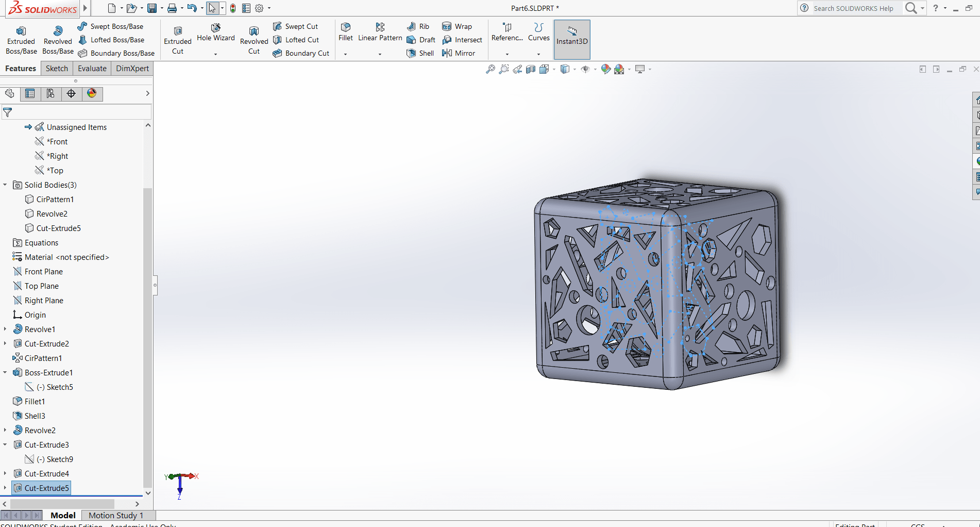Collapse the Solid Bodies folder
Viewport: 980px width, 527px height.
click(x=5, y=185)
